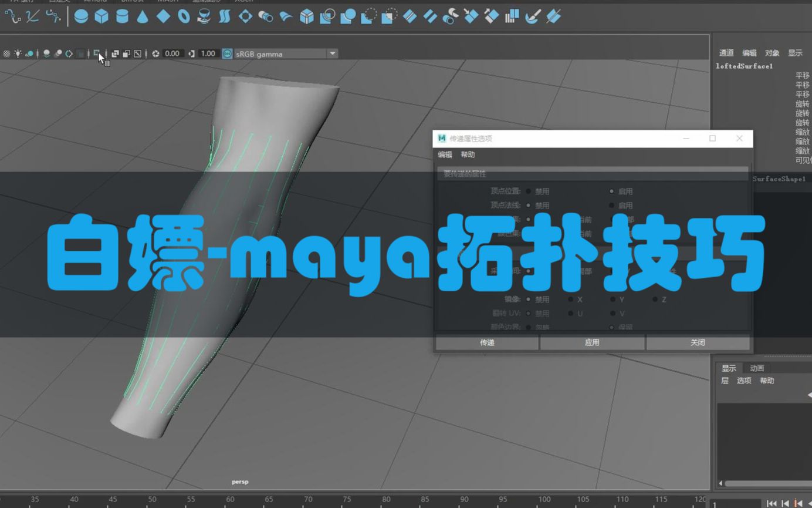Select loftedSurface1 name in channel box
812x508 pixels.
[744, 66]
